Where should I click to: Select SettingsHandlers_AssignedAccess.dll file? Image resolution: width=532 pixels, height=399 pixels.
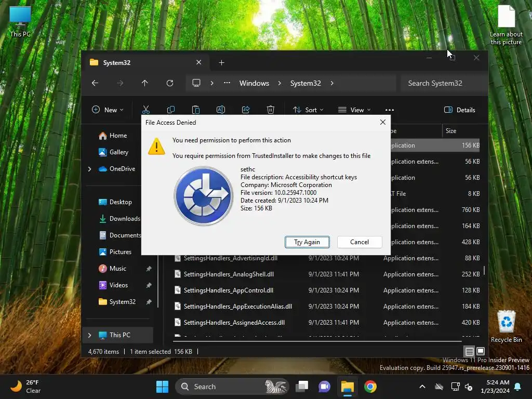coord(234,323)
